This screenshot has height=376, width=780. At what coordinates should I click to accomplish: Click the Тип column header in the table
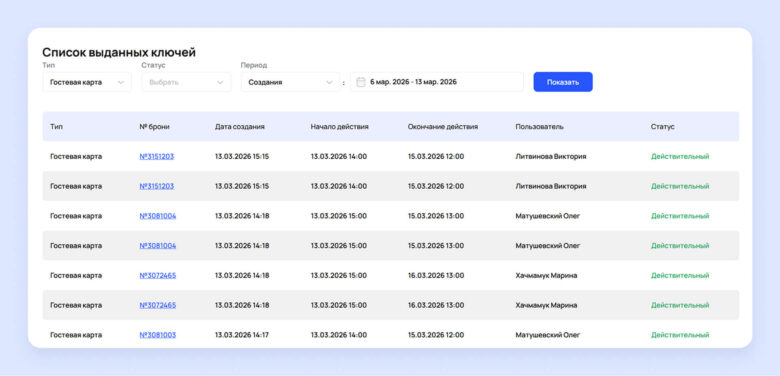pos(56,127)
